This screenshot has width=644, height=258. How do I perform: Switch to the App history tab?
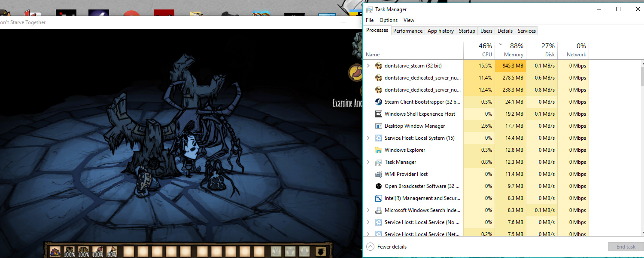440,31
